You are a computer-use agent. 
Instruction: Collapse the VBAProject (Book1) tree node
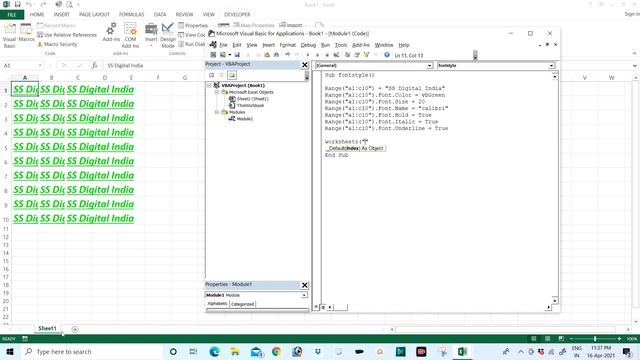click(x=209, y=85)
